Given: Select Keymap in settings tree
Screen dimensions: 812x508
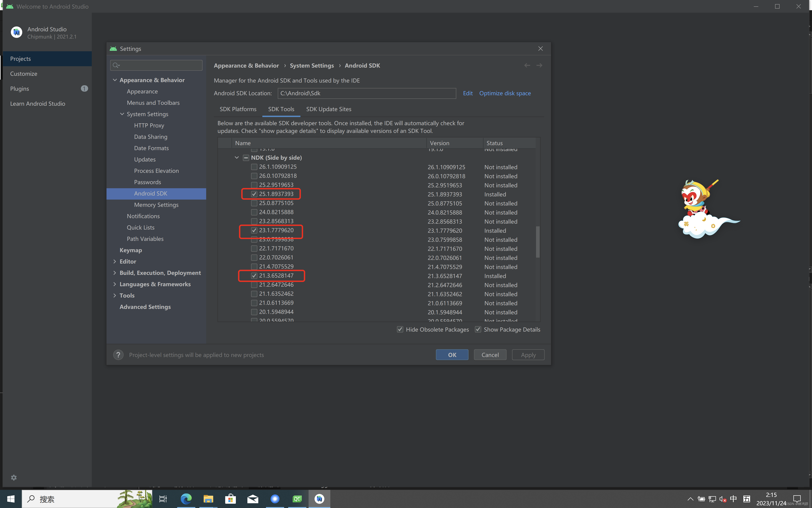Looking at the screenshot, I should [156, 250].
